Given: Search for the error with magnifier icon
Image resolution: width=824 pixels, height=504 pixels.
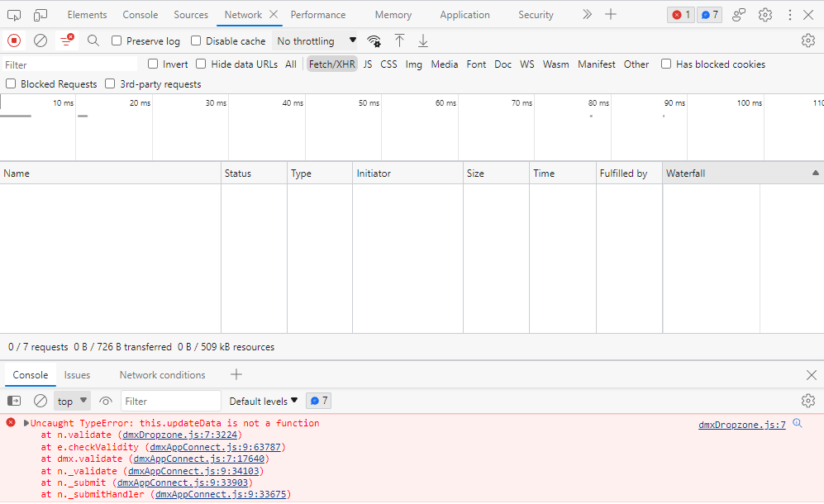Looking at the screenshot, I should (x=798, y=423).
